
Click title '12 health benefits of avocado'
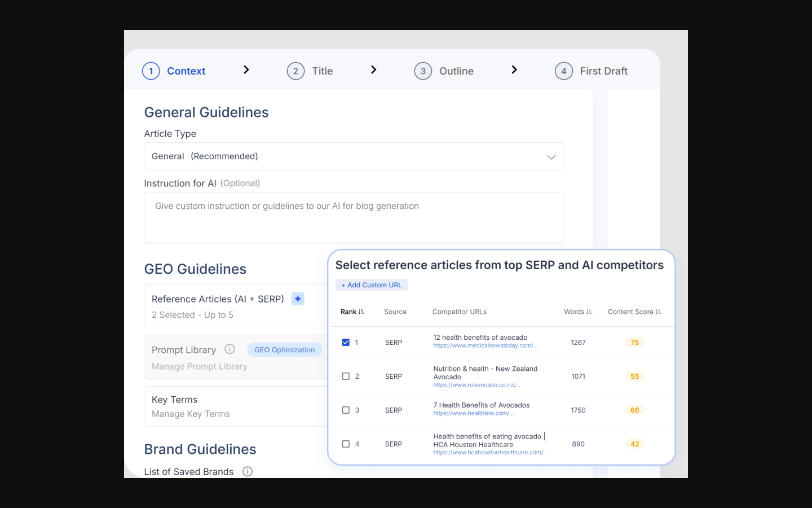480,338
